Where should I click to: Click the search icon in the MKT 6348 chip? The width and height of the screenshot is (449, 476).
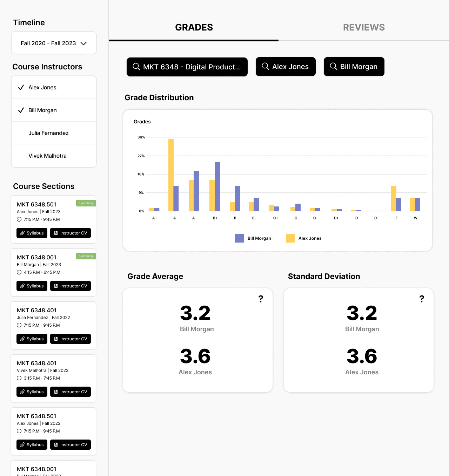136,67
